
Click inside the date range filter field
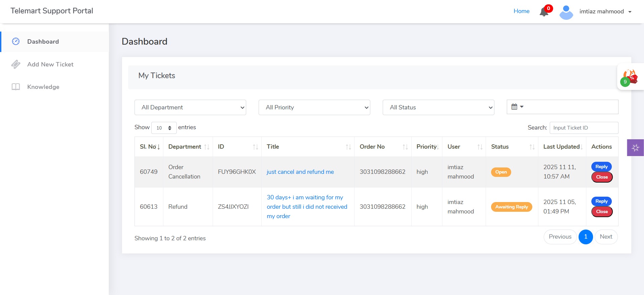click(562, 107)
